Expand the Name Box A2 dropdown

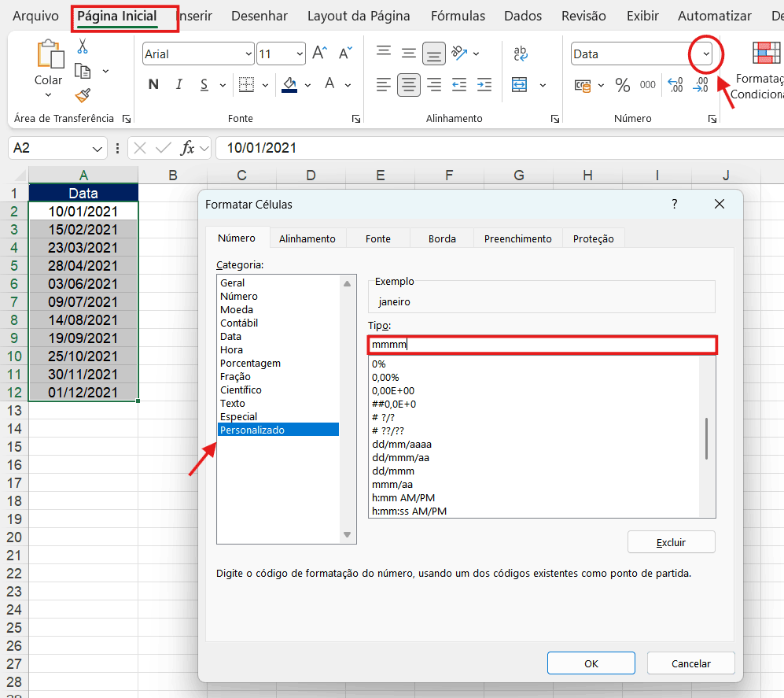point(97,149)
